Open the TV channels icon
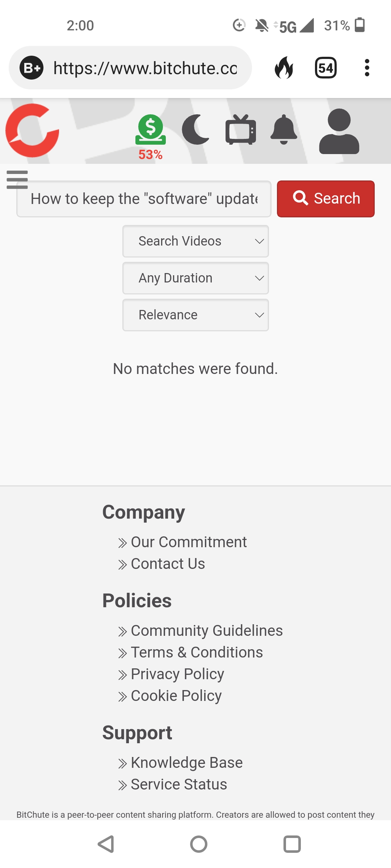Screen dimensions: 391x868 [x=240, y=129]
